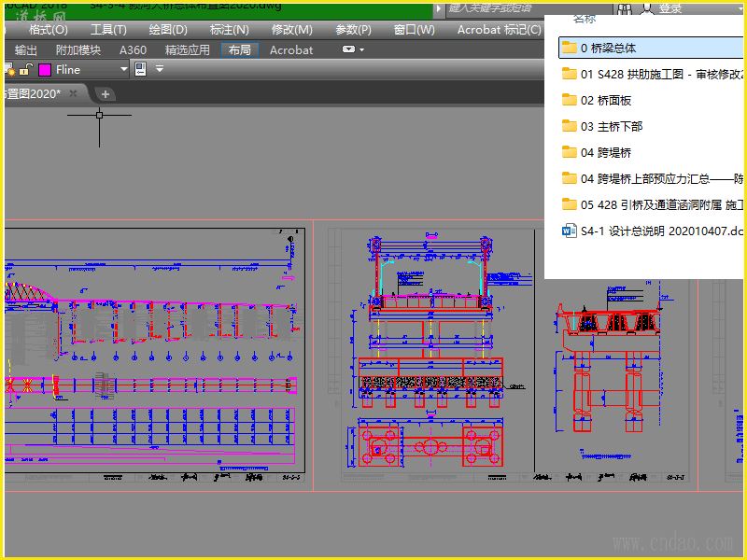747x560 pixels.
Task: Select the A360 ribbon tab
Action: tap(133, 49)
